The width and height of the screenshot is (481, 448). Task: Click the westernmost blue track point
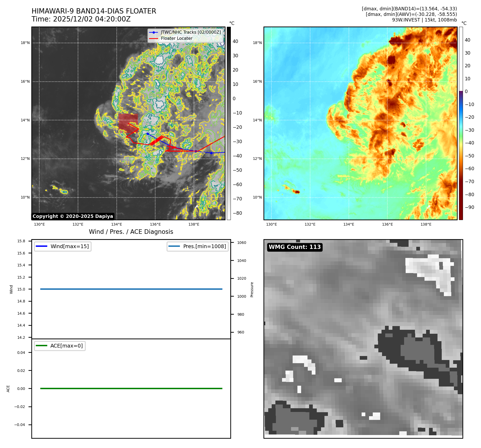(148, 134)
